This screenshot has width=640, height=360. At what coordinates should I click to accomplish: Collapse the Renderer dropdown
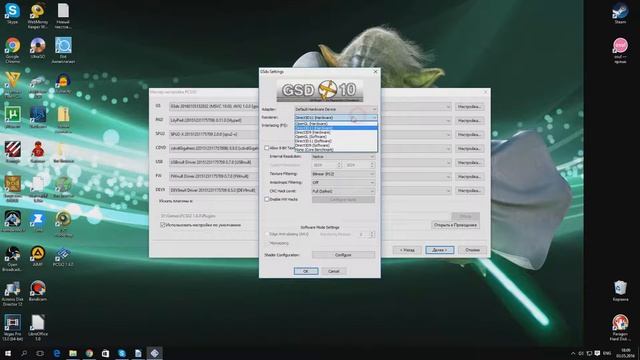coord(335,118)
